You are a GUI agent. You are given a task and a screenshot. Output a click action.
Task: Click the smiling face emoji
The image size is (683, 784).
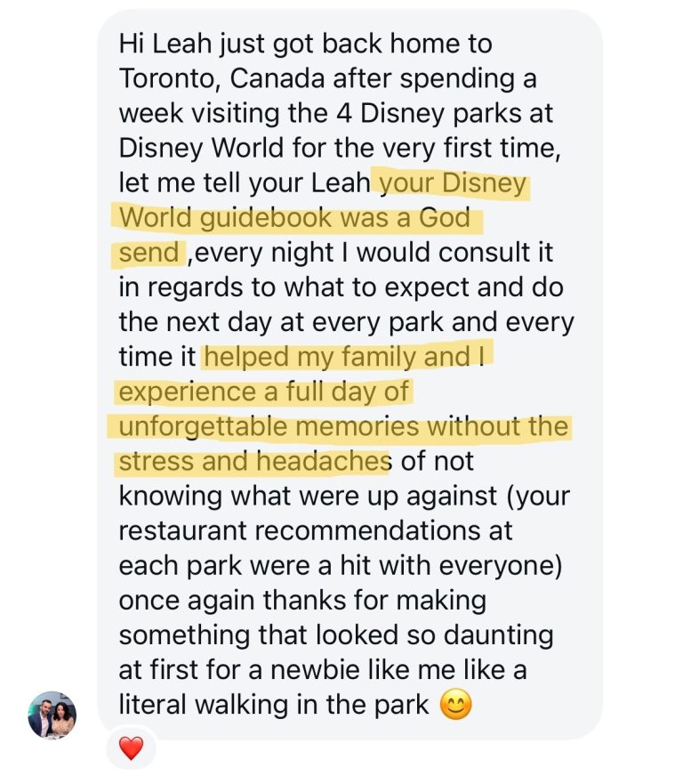455,705
